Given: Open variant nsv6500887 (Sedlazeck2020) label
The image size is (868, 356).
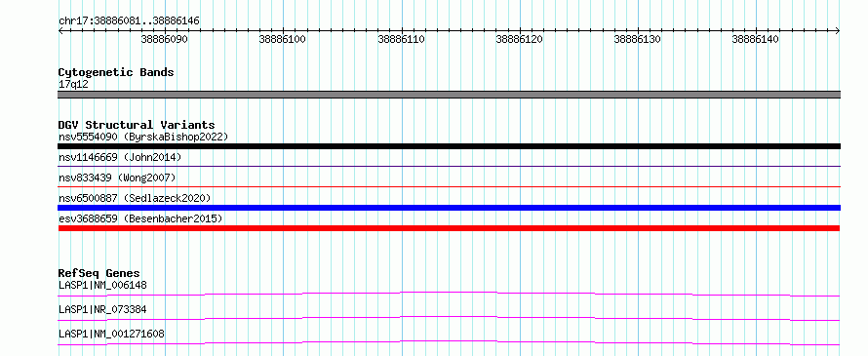Looking at the screenshot, I should (x=135, y=198).
